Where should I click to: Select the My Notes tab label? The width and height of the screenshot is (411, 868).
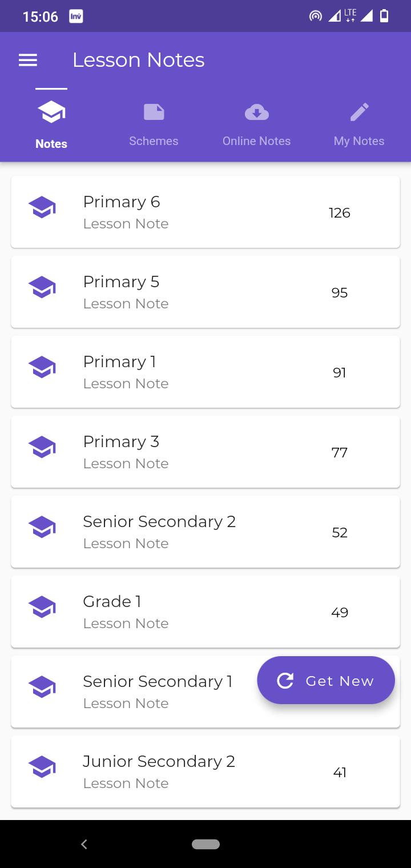[359, 141]
